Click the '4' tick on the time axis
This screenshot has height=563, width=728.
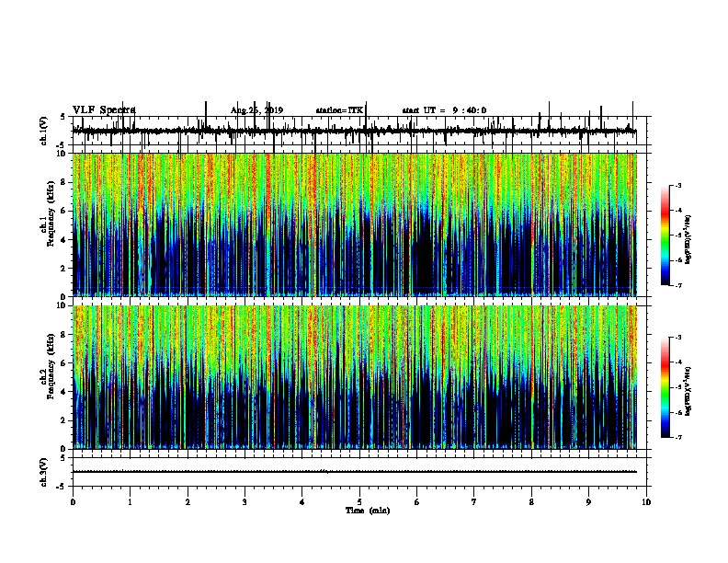pyautogui.click(x=302, y=502)
